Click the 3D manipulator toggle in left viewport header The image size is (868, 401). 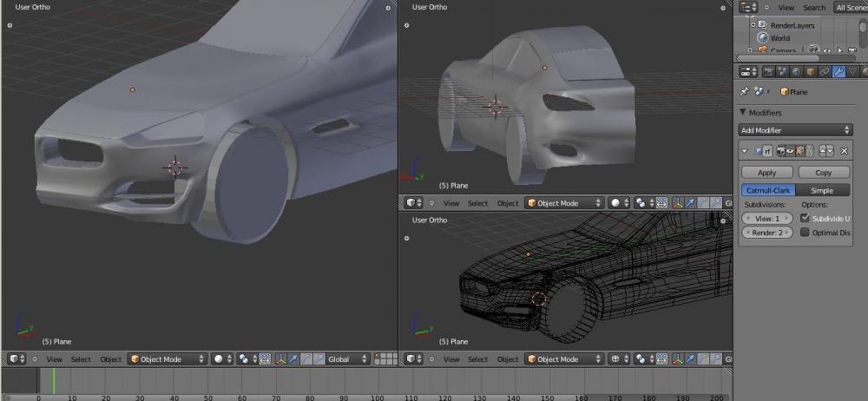(x=280, y=358)
